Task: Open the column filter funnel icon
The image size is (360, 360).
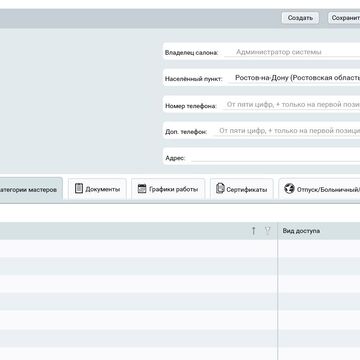Action: pos(267,231)
